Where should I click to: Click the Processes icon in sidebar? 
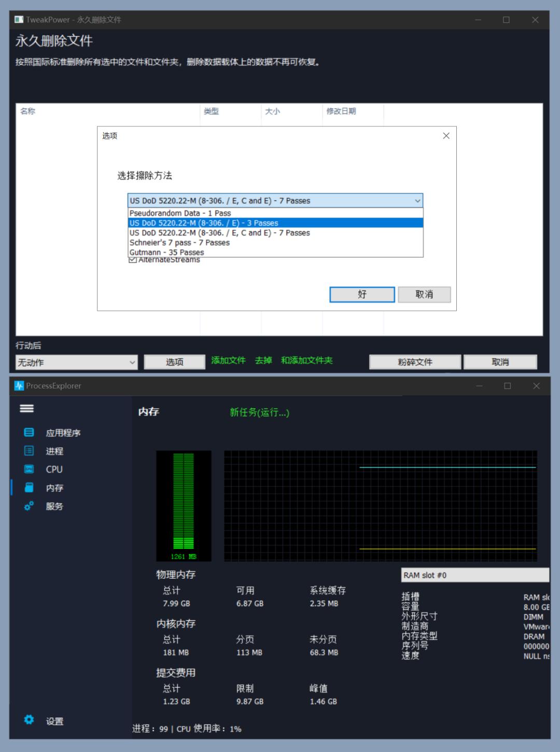[29, 451]
